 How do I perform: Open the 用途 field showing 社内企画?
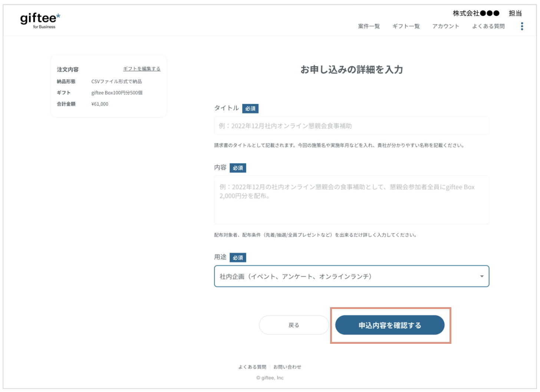click(345, 276)
